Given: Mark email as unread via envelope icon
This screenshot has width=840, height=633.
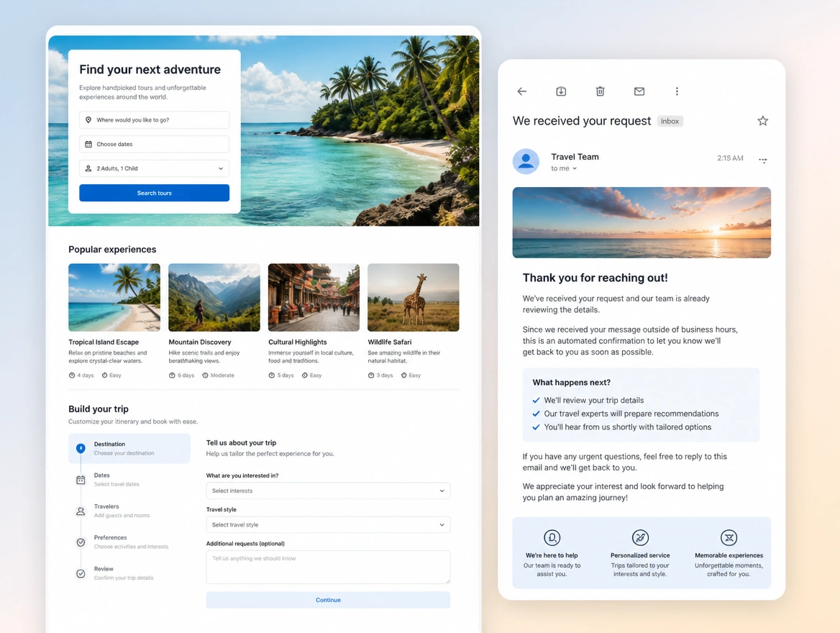Looking at the screenshot, I should [639, 91].
